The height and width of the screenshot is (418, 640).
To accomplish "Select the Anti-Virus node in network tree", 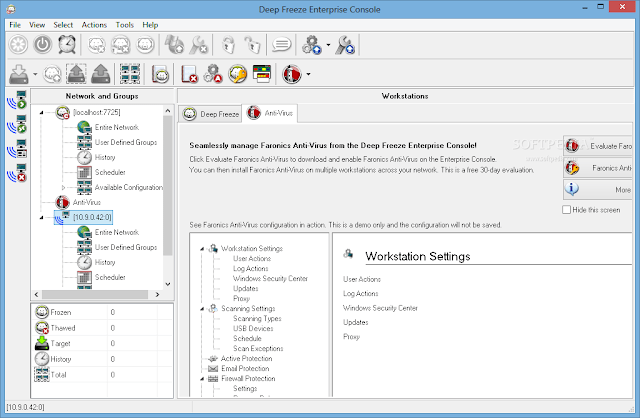I will (87, 202).
